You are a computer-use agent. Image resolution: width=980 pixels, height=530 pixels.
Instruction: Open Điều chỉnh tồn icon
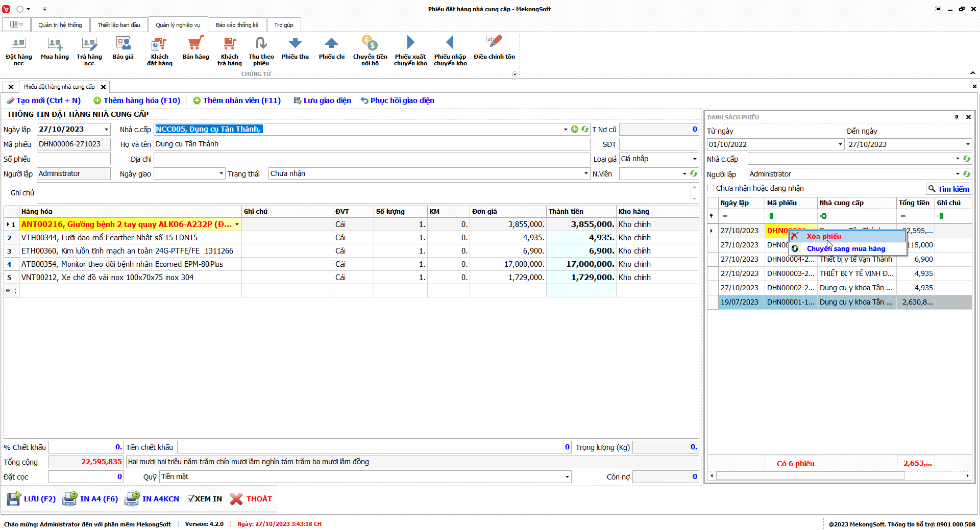click(x=494, y=48)
